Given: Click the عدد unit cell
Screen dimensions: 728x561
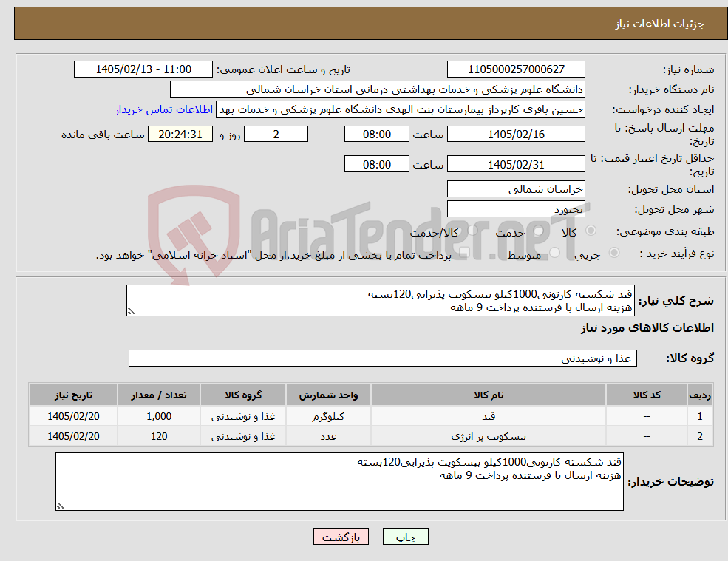Looking at the screenshot, I should tap(328, 436).
